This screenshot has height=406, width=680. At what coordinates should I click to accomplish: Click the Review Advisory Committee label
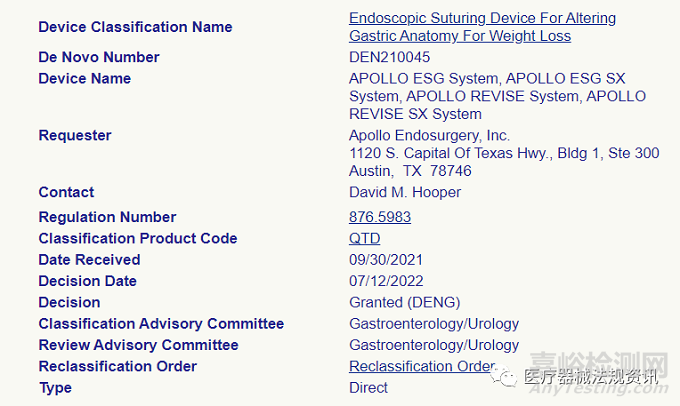pos(138,345)
